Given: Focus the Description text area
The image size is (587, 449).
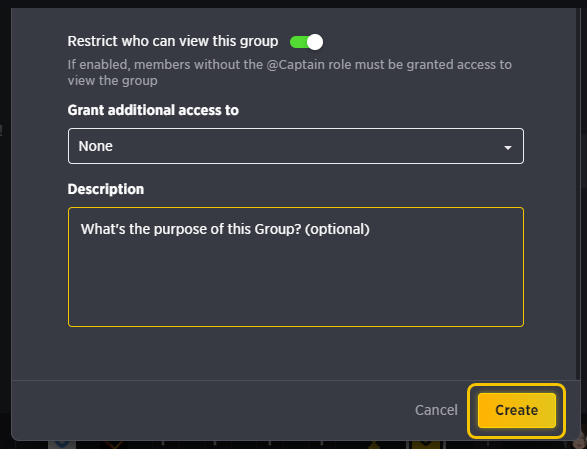Looking at the screenshot, I should (x=296, y=267).
